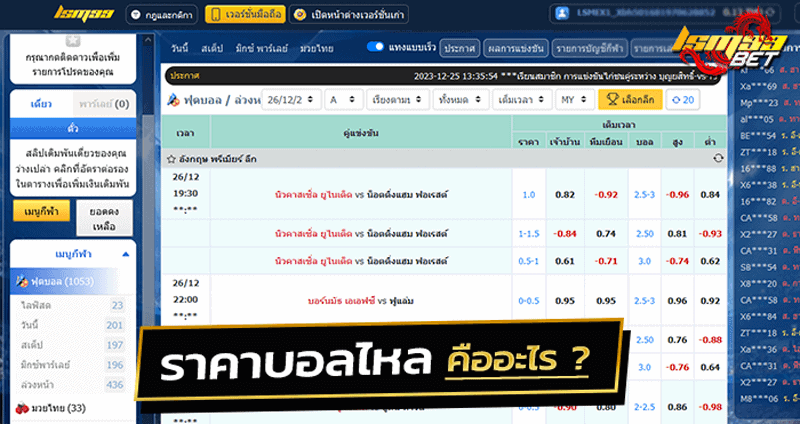Toggle the แทงแบบเร็ว quick bet switch
This screenshot has height=424, width=800.
pyautogui.click(x=375, y=46)
